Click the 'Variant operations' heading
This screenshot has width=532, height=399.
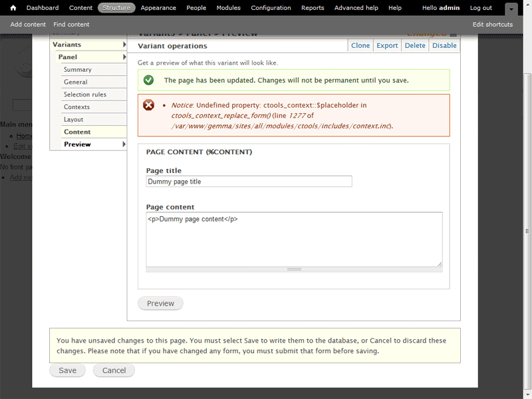tap(172, 46)
